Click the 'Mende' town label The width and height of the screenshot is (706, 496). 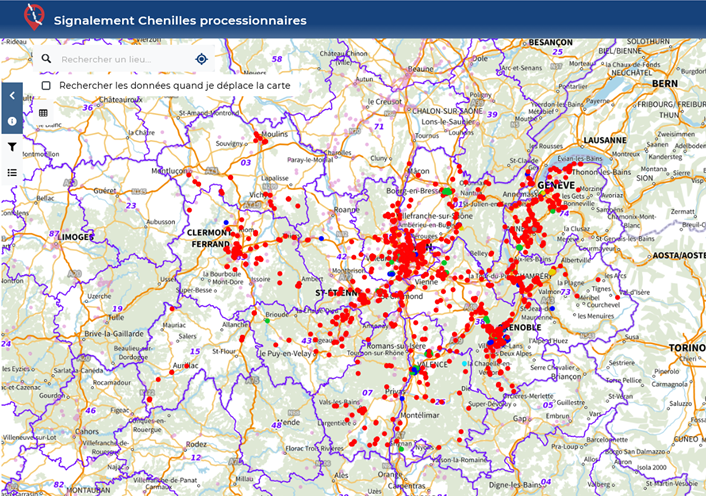pos(288,423)
